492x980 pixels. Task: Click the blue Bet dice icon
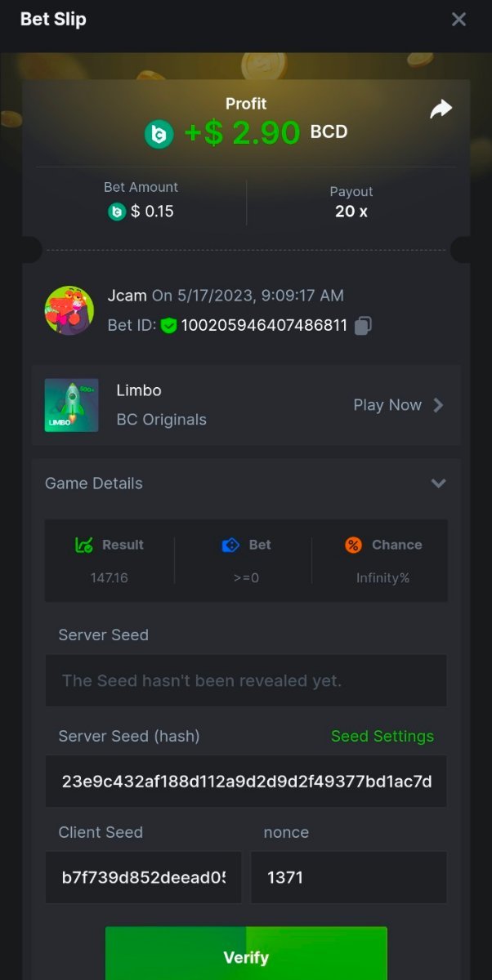230,545
